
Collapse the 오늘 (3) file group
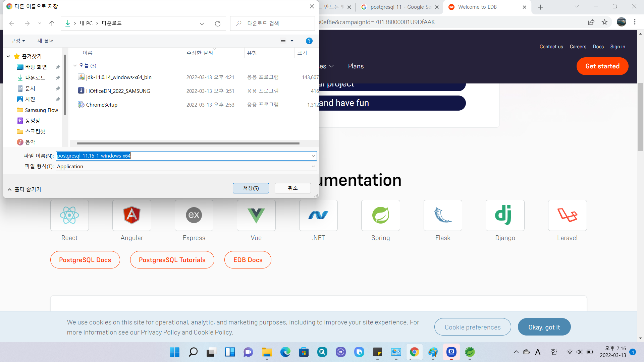(x=75, y=66)
